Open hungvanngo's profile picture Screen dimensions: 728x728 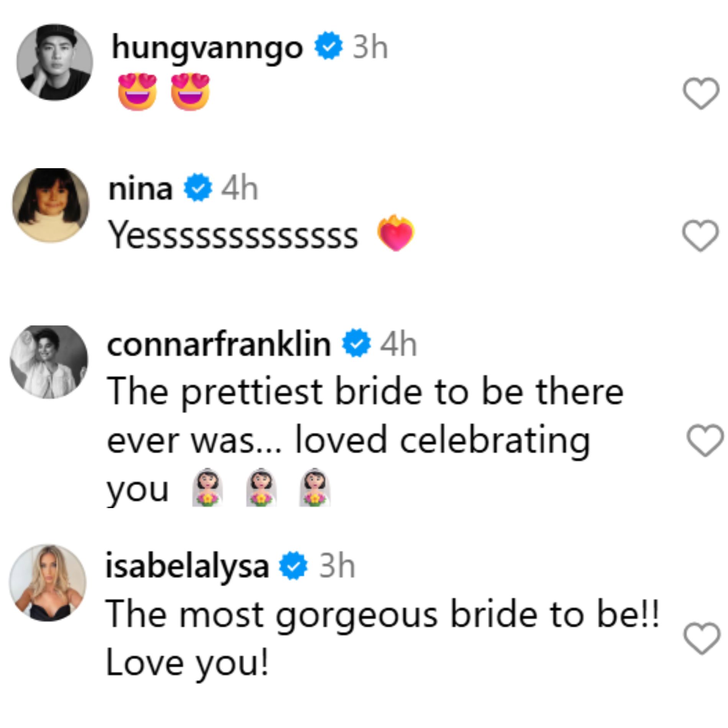(x=55, y=62)
